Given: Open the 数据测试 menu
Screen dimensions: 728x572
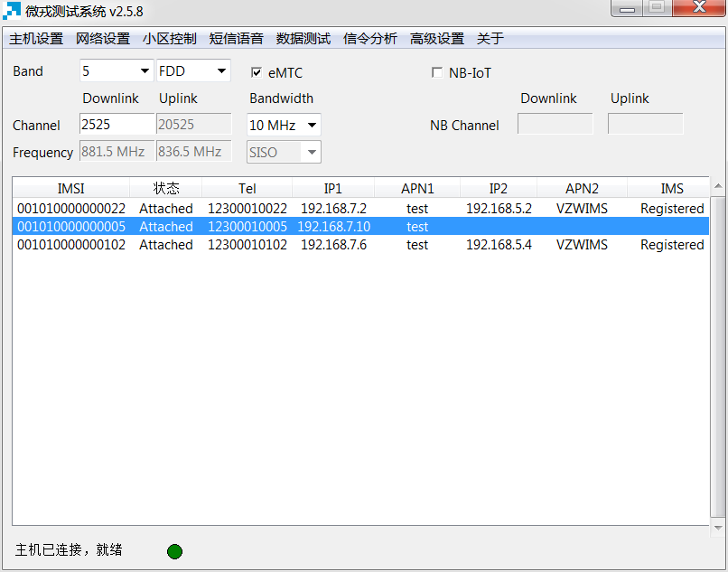Looking at the screenshot, I should 303,39.
